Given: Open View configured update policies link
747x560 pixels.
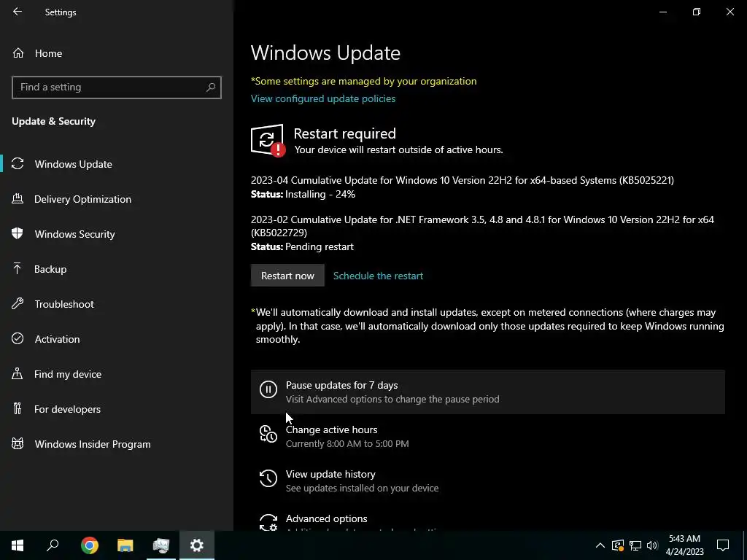Looking at the screenshot, I should pyautogui.click(x=323, y=98).
